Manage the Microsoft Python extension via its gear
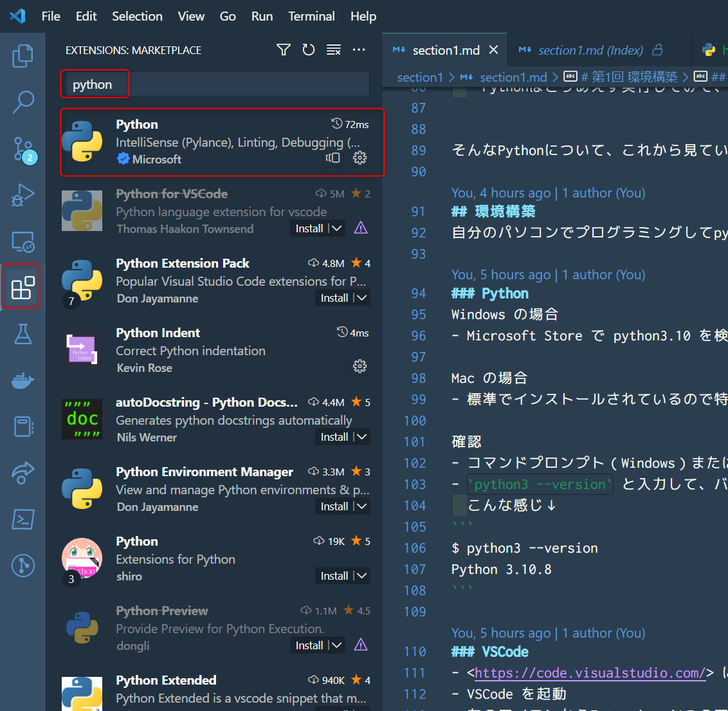 [359, 158]
